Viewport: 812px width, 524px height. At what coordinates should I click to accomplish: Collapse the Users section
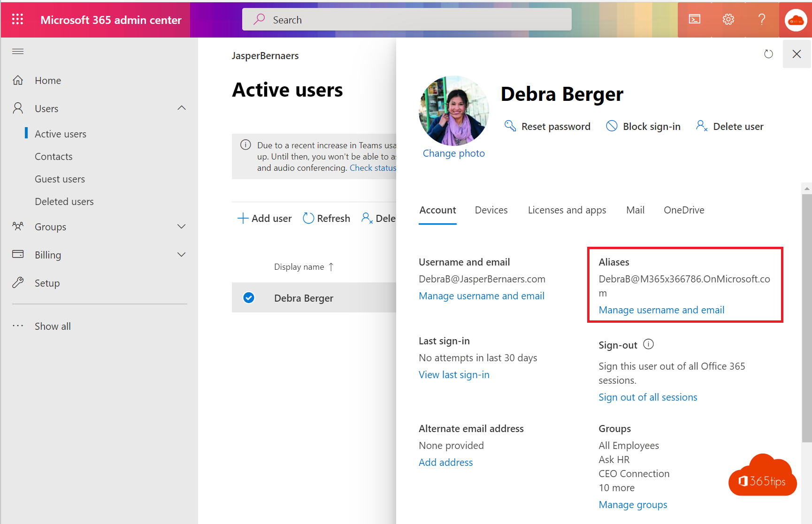pos(181,108)
